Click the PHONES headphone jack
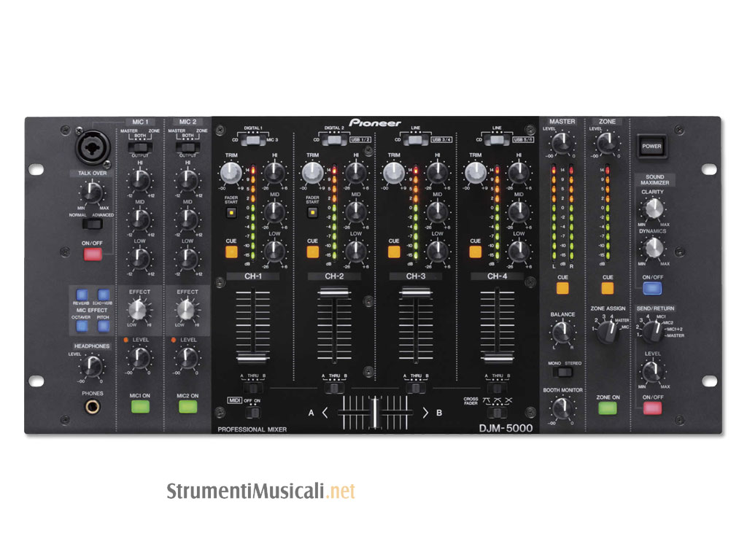 92,407
